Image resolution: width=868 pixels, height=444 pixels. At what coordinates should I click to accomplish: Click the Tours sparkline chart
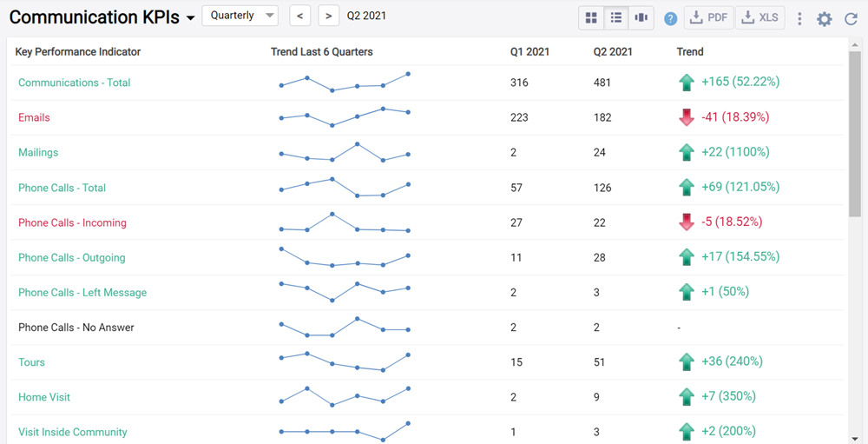click(x=345, y=362)
